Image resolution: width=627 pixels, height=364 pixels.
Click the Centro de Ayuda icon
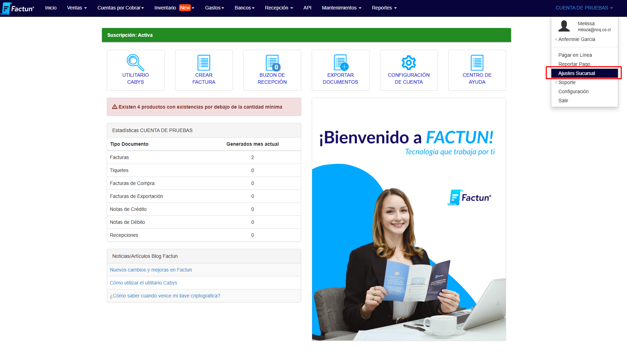click(477, 63)
